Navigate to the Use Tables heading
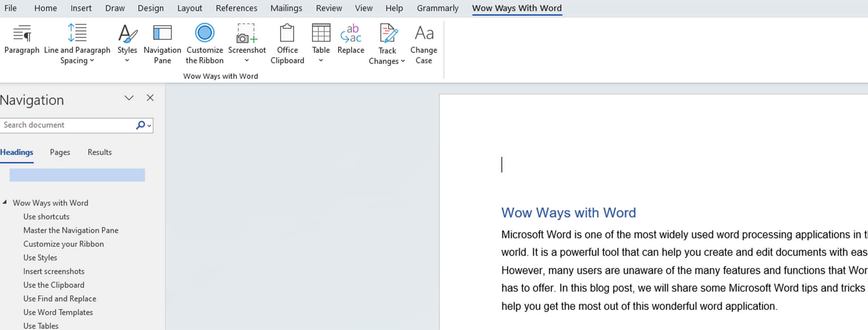This screenshot has width=868, height=330. pyautogui.click(x=41, y=326)
